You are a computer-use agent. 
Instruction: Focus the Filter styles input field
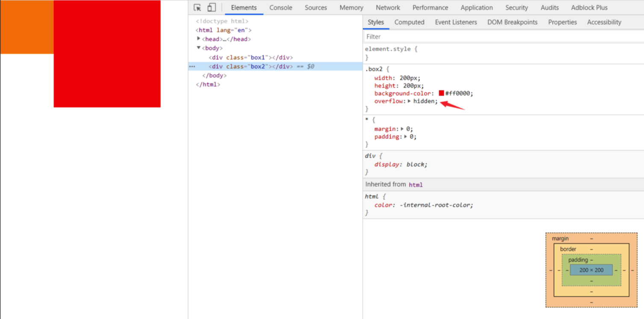tap(503, 37)
